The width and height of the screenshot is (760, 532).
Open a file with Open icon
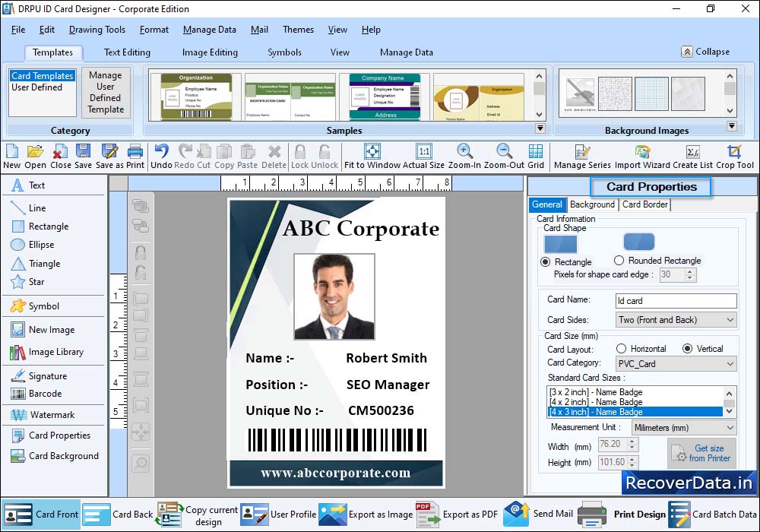(35, 157)
